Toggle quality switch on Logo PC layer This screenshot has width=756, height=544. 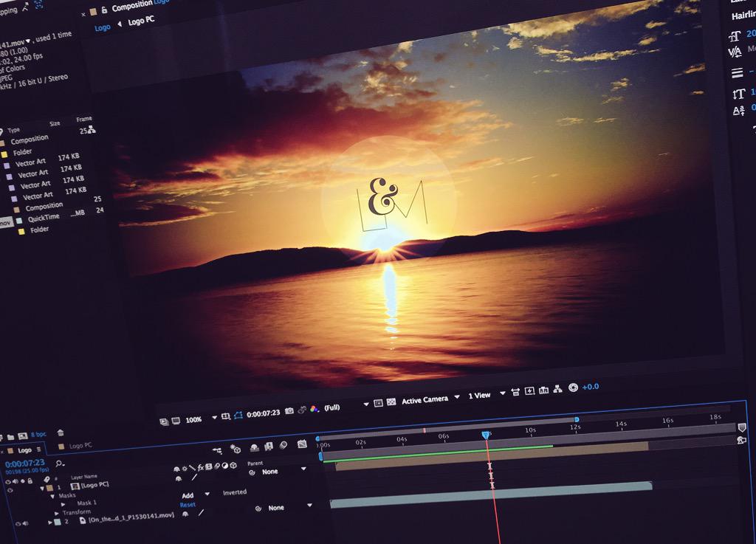[194, 477]
